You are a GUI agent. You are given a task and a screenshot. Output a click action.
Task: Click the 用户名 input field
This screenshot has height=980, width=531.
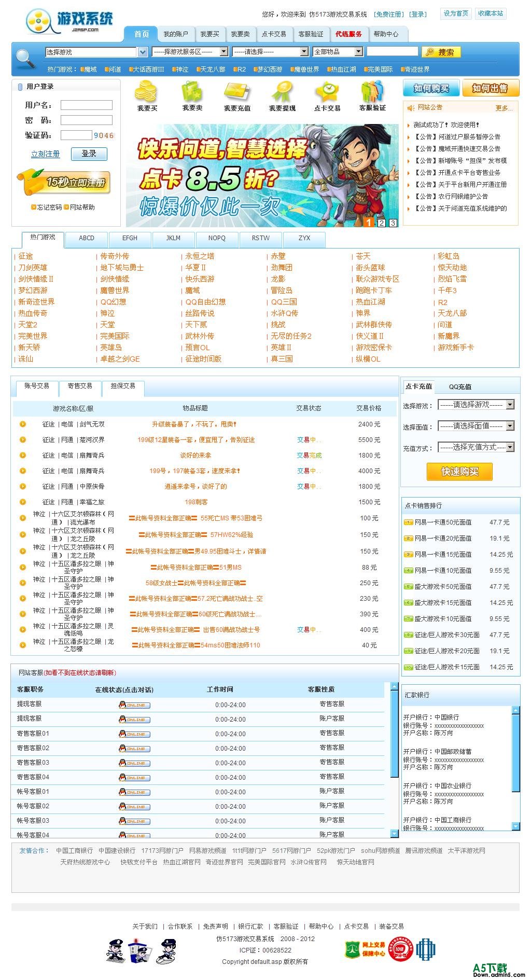point(87,105)
